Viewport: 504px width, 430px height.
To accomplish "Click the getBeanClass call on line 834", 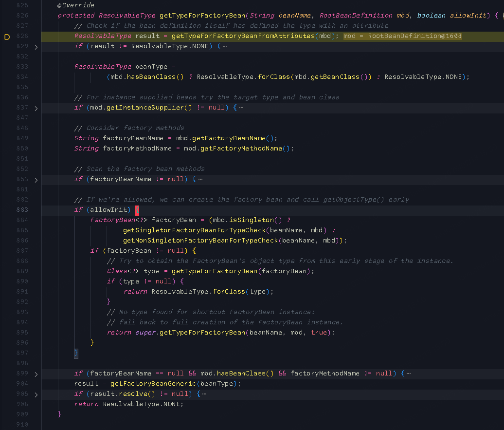I will (335, 77).
